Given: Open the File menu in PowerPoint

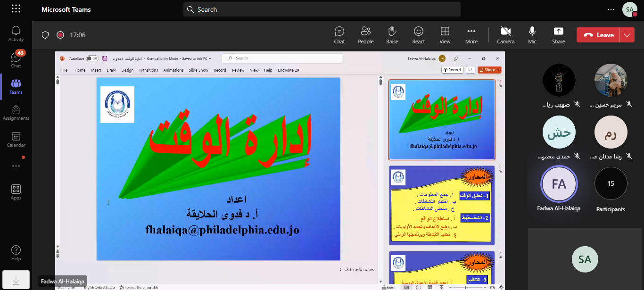Looking at the screenshot, I should (65, 70).
